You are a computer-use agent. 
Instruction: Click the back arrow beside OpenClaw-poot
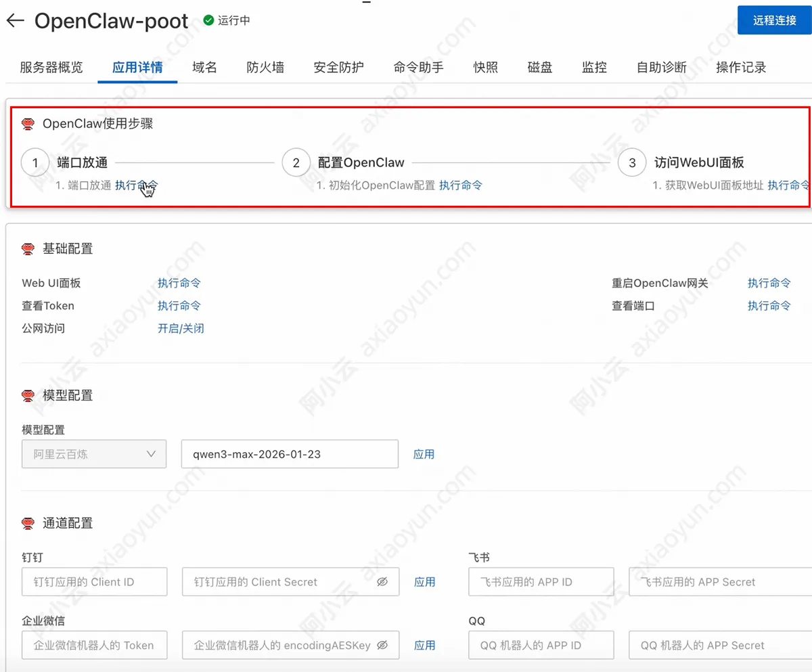(15, 20)
